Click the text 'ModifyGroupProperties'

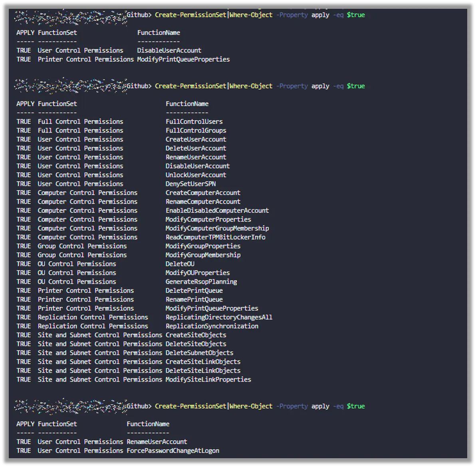(203, 246)
